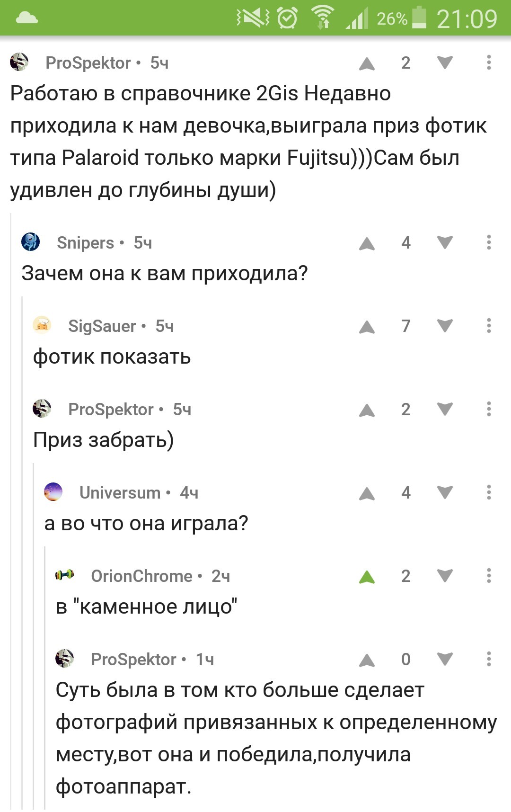Downvote the "Приз забрать)" comment
Image resolution: width=511 pixels, height=812 pixels.
pyautogui.click(x=445, y=410)
